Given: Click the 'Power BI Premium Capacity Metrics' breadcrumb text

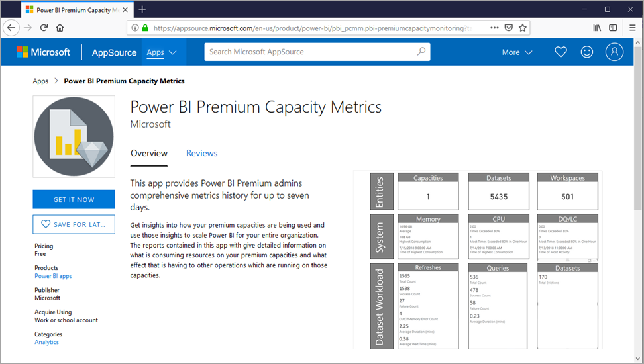Looking at the screenshot, I should point(124,81).
